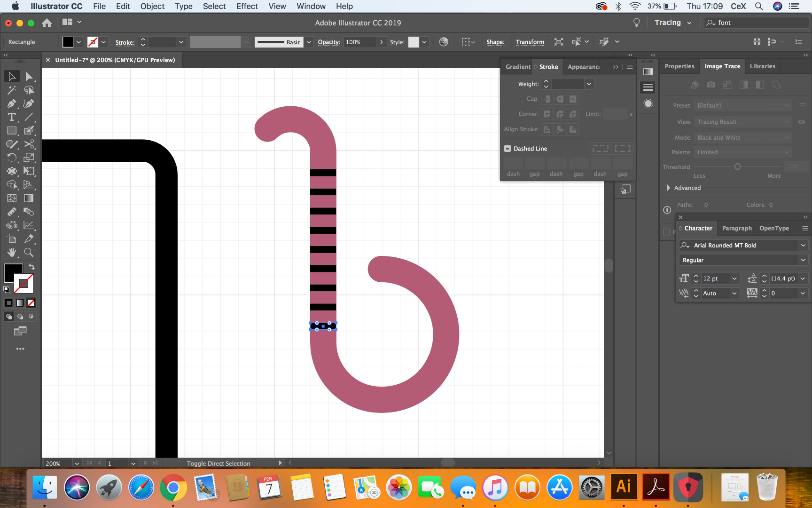
Task: Click the Opacity 100% input field
Action: (x=360, y=42)
